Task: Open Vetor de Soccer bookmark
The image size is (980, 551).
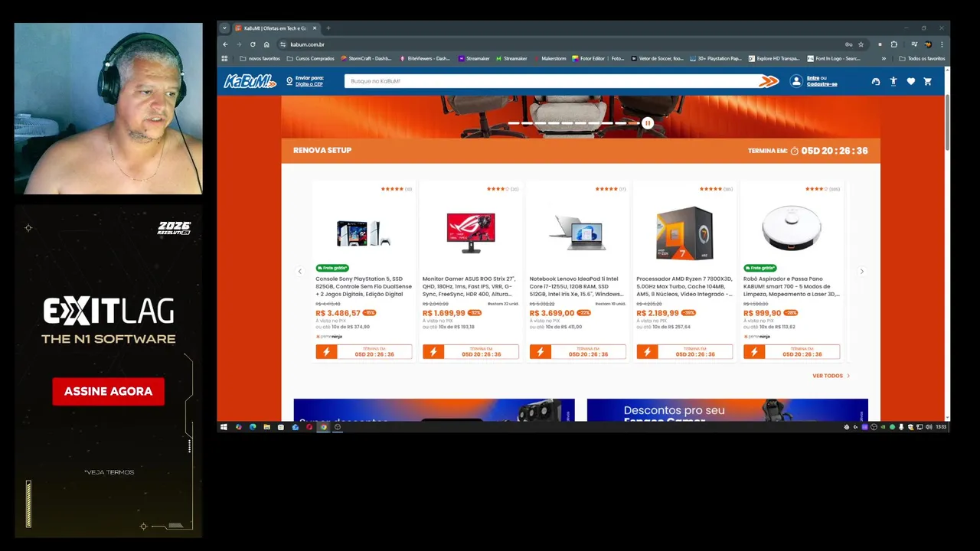Action: tap(658, 58)
